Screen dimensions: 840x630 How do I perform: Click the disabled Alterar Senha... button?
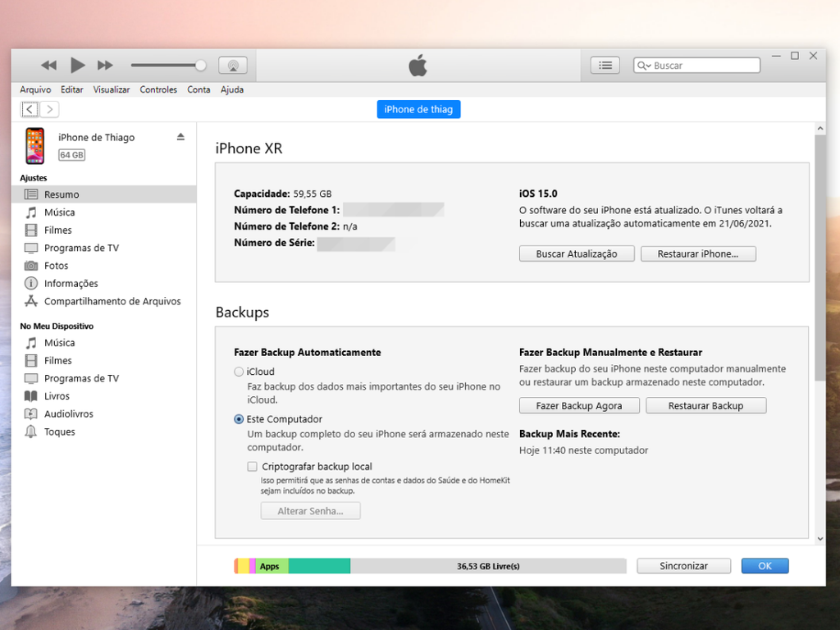coord(311,511)
